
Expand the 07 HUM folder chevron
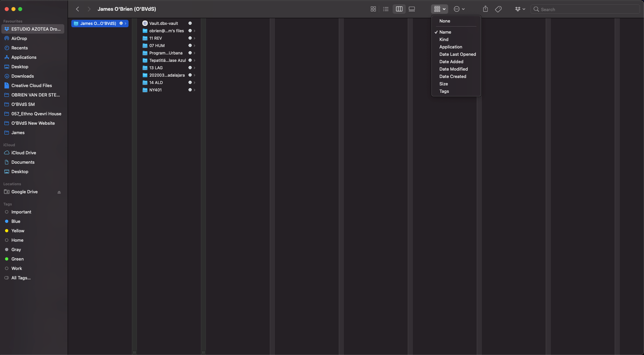[194, 46]
